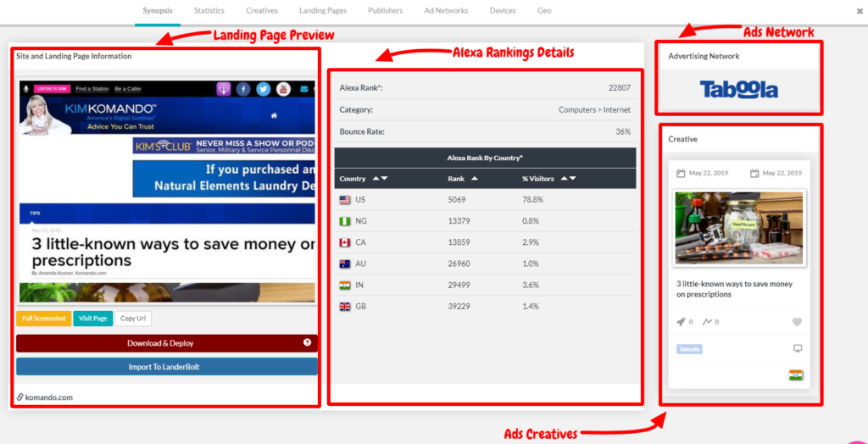Click the last-seen calendar icon

[x=754, y=174]
